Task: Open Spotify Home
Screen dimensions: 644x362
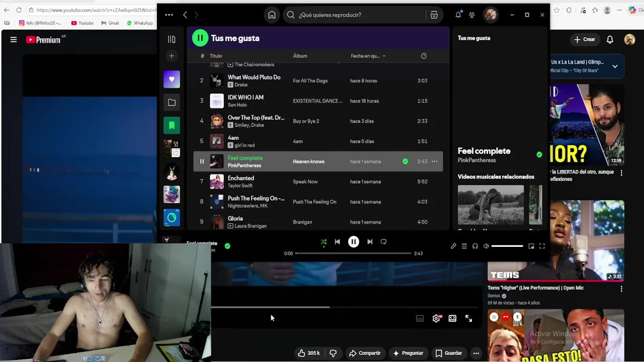Action: tap(272, 15)
